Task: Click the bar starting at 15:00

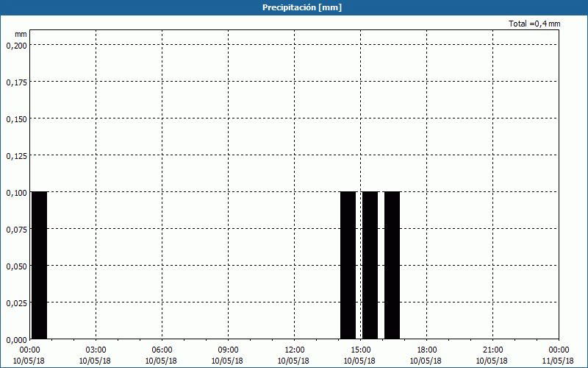Action: (x=370, y=266)
